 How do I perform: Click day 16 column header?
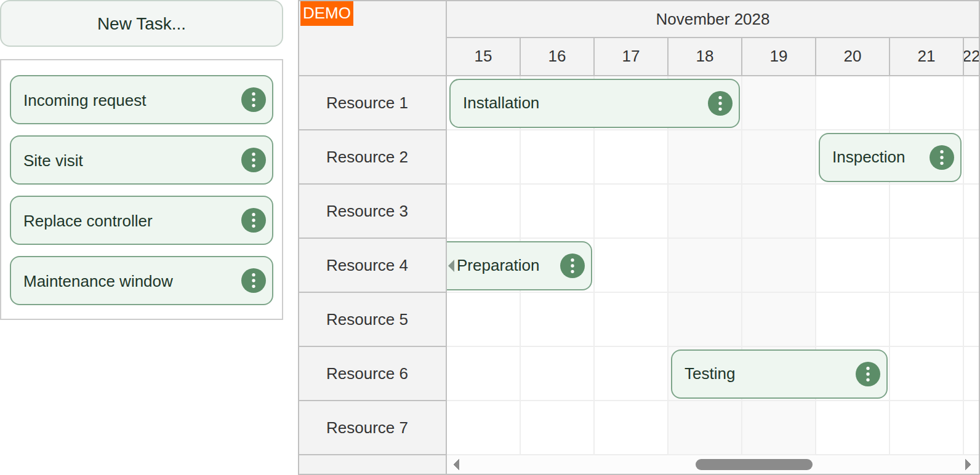[557, 57]
